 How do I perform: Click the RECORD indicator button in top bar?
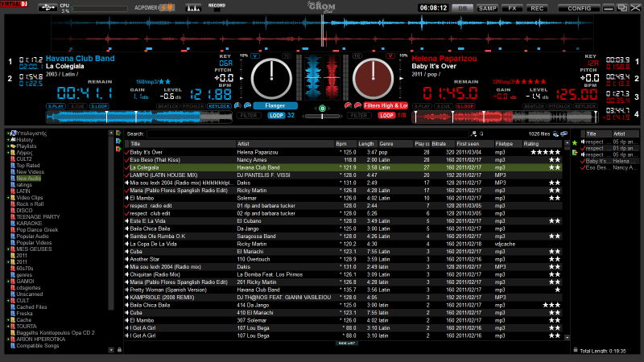[x=217, y=7]
